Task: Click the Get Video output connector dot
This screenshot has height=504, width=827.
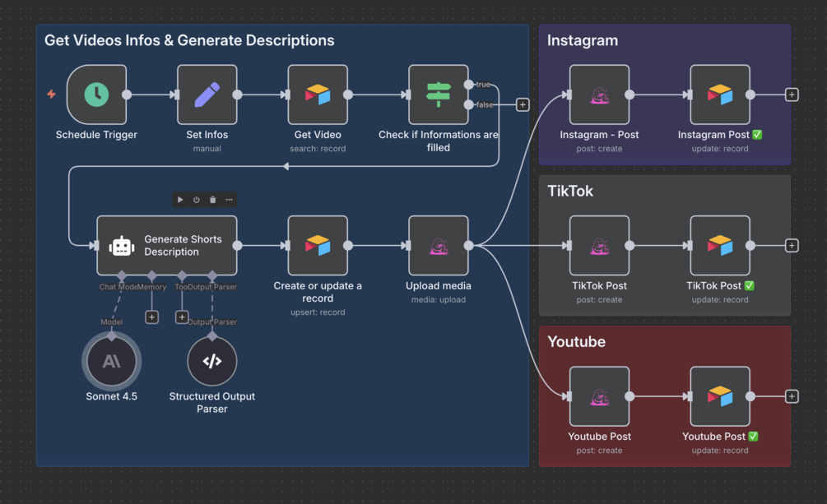Action: point(347,95)
